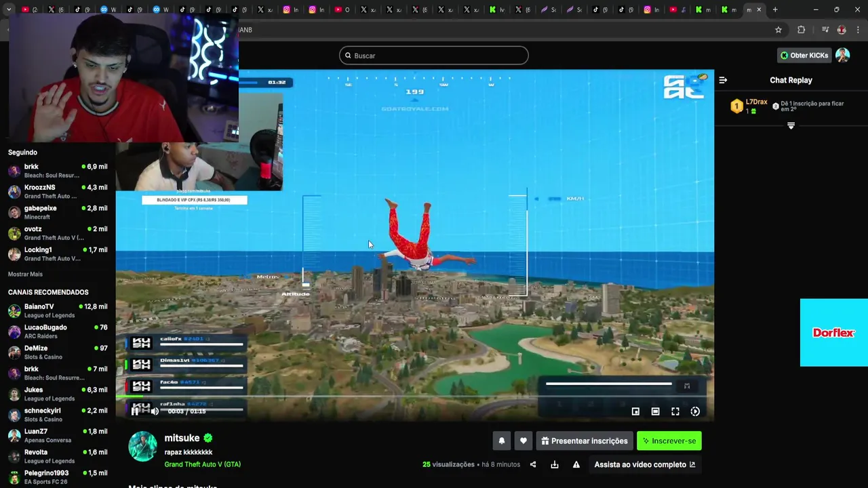Mute the clip volume speaker
The image size is (868, 488).
[x=155, y=411]
